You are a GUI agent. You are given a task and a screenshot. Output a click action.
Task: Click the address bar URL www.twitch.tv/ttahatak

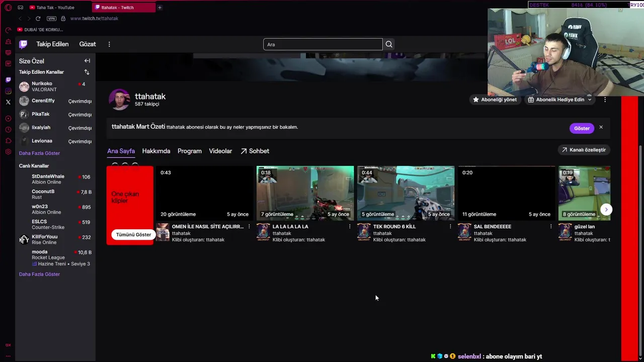coord(94,19)
